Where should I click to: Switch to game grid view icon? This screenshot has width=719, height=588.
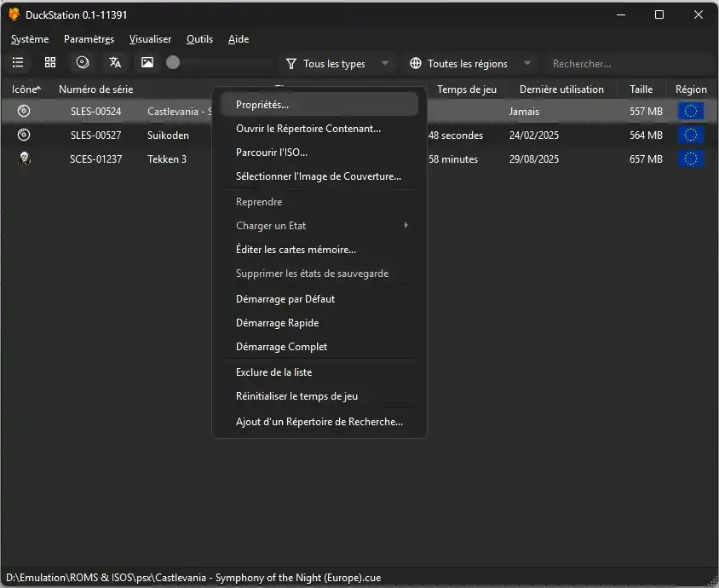50,62
